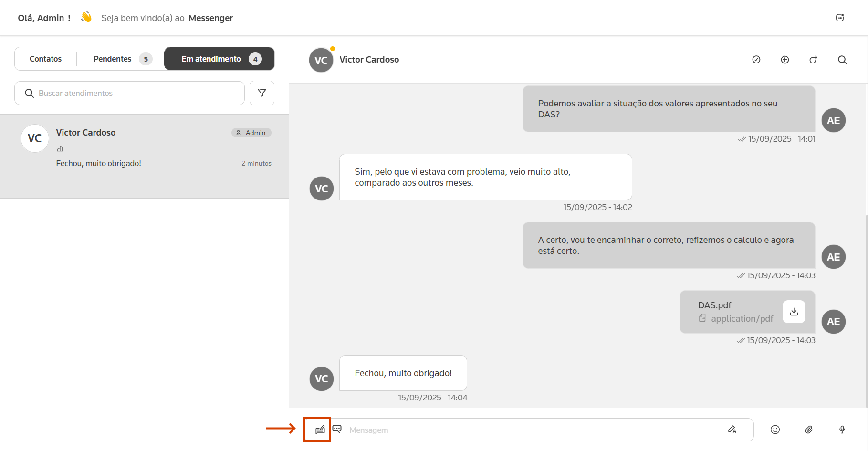Open the filter options for atendimentos

tap(262, 93)
